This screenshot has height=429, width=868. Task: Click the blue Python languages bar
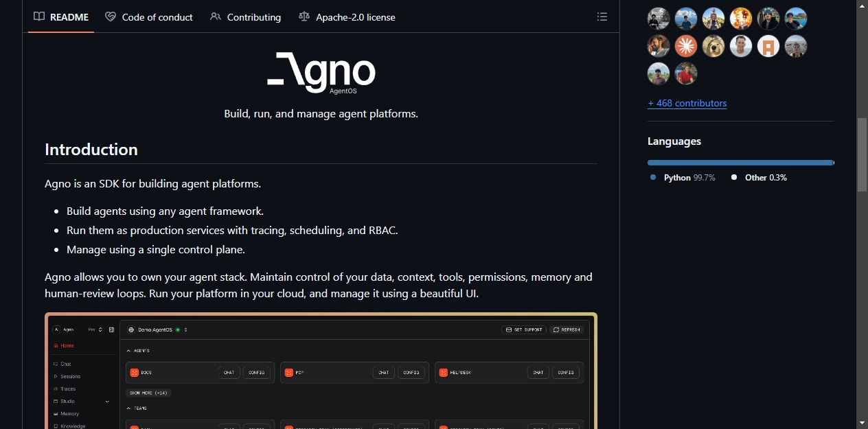[740, 163]
